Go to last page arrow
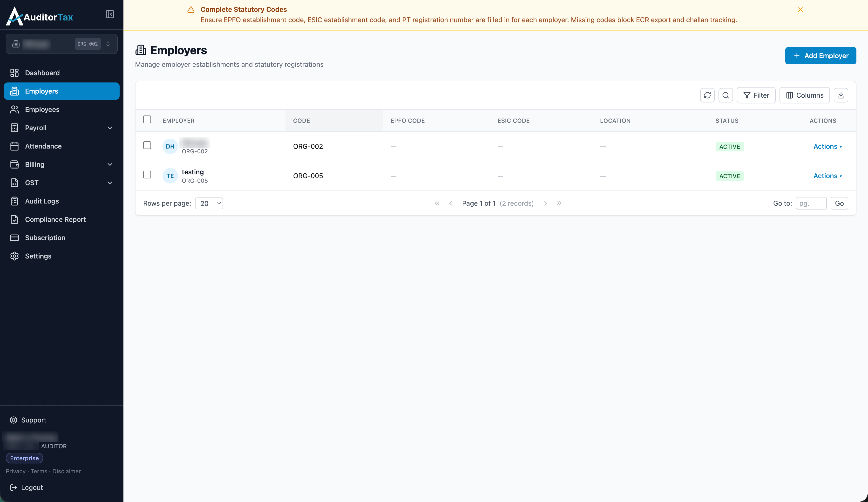The height and width of the screenshot is (502, 868). [559, 203]
